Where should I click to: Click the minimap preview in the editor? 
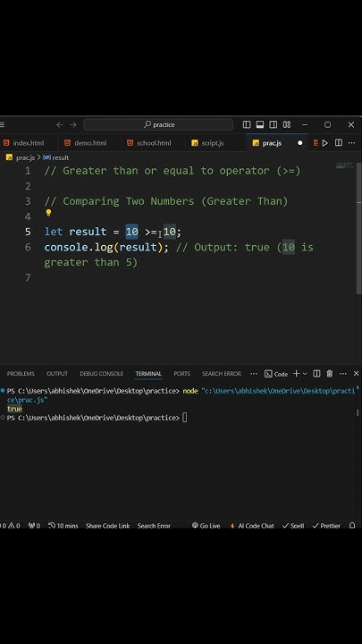[344, 165]
